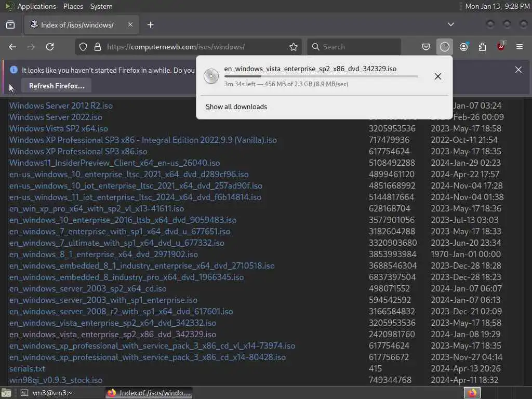
Task: Cancel the Vista enterprise ISO download
Action: click(x=437, y=76)
